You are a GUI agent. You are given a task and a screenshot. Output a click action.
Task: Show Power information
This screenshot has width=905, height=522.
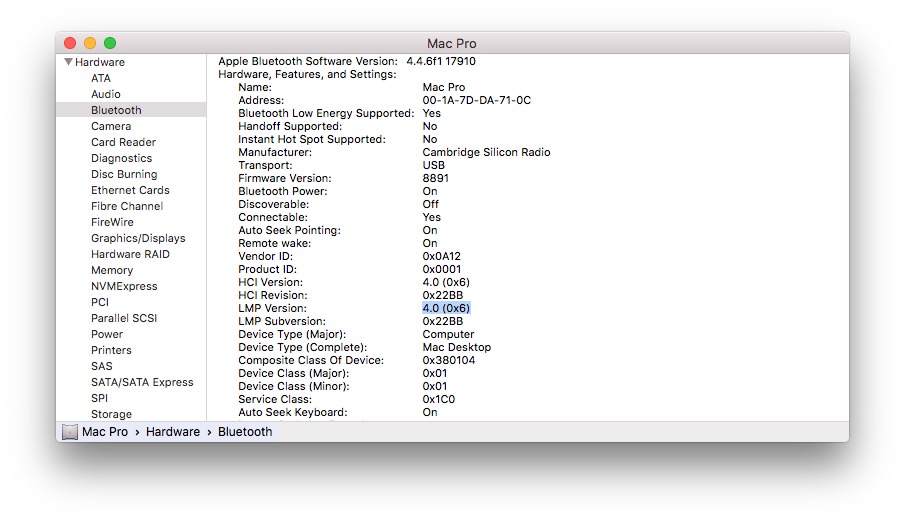107,334
